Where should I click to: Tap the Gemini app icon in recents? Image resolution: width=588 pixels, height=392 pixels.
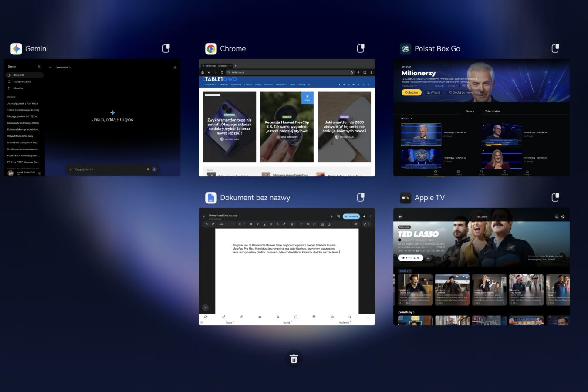[16, 49]
